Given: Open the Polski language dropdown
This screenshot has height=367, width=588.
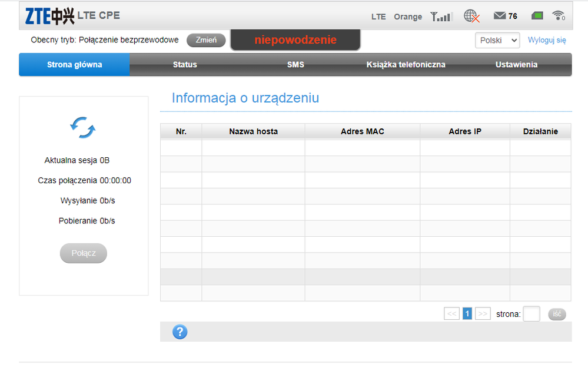Looking at the screenshot, I should pyautogui.click(x=497, y=40).
